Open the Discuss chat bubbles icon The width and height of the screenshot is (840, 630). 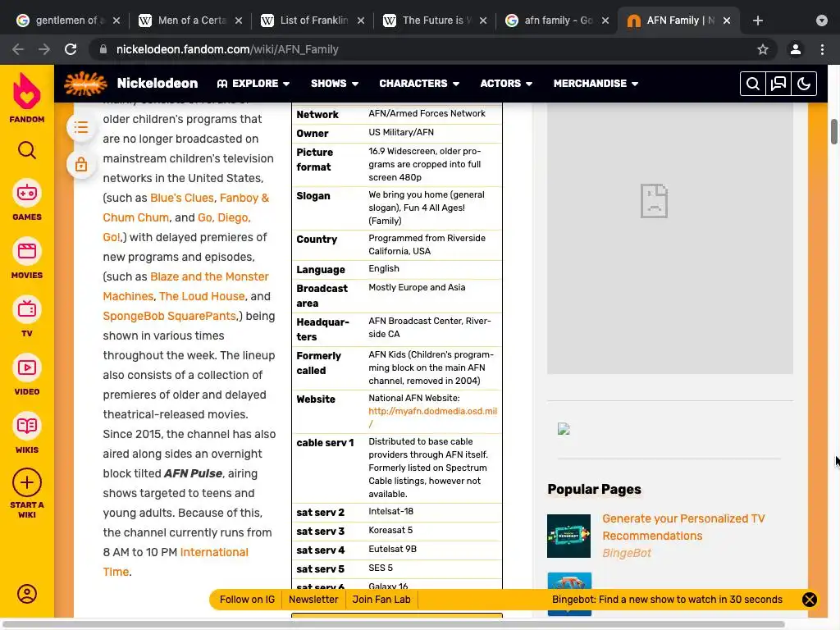tap(778, 84)
